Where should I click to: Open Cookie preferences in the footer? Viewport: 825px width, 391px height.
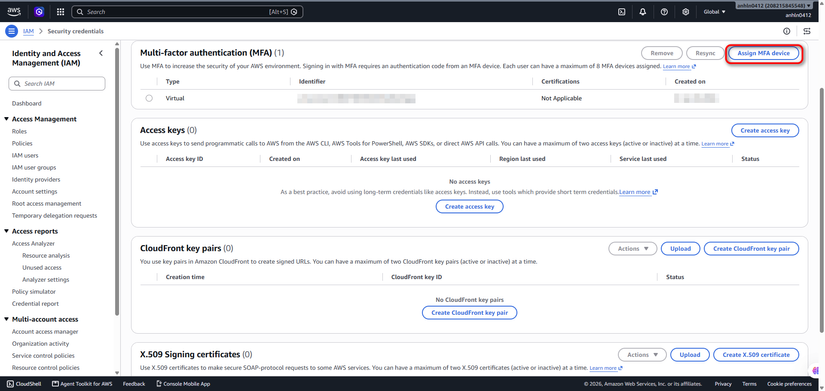click(x=789, y=384)
